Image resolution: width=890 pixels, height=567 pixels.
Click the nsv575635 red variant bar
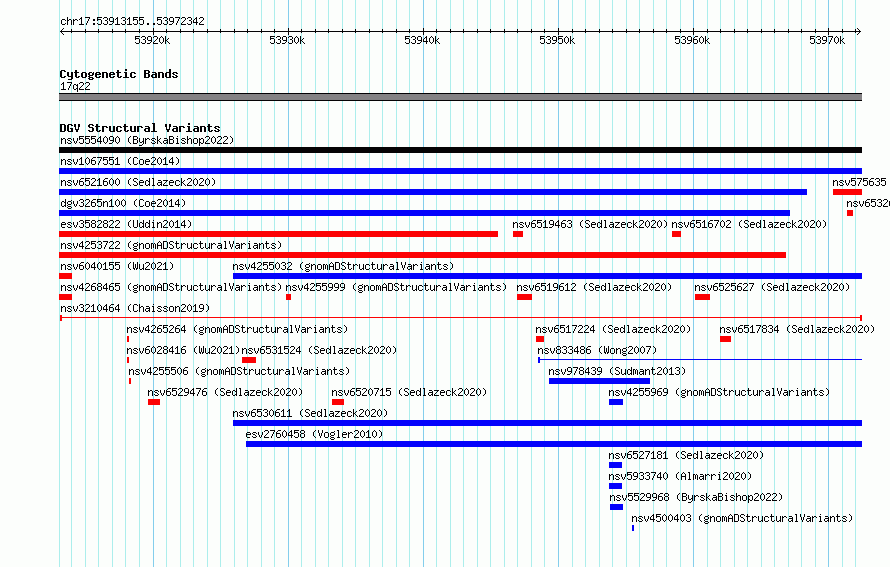pos(847,192)
